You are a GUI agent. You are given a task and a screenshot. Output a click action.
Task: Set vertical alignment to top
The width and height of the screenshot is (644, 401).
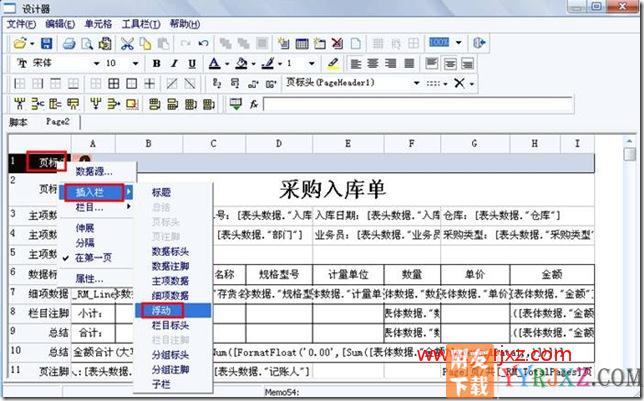coord(432,64)
